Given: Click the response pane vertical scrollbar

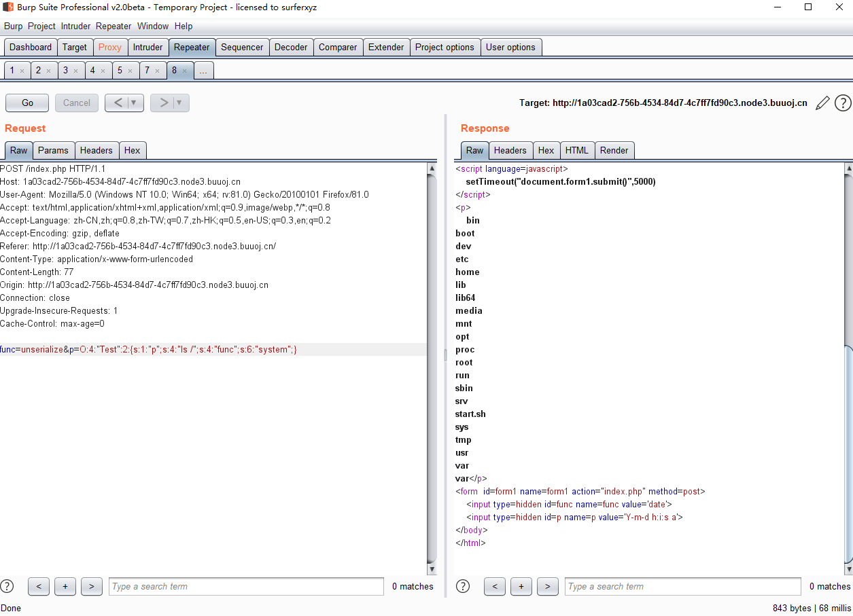Looking at the screenshot, I should pyautogui.click(x=848, y=368).
